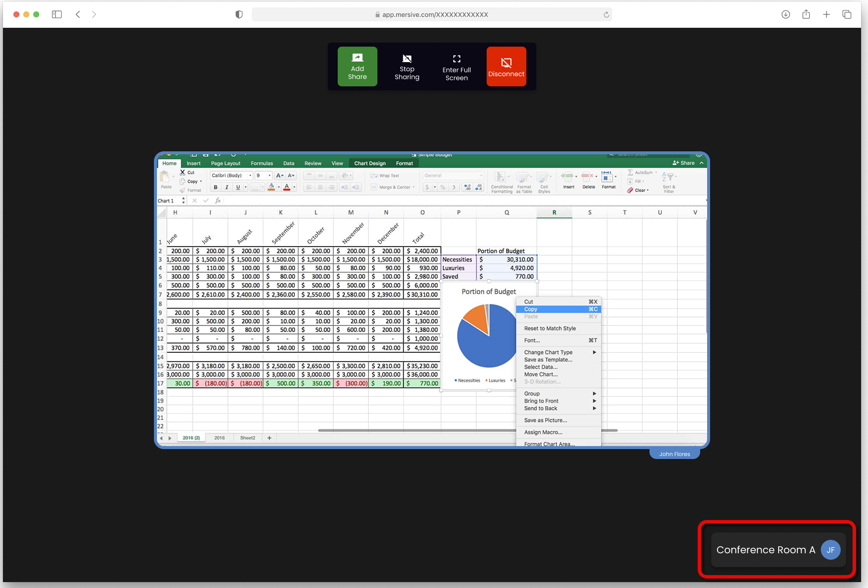Expand the Copy dropdown arrow in ribbon

(x=201, y=182)
